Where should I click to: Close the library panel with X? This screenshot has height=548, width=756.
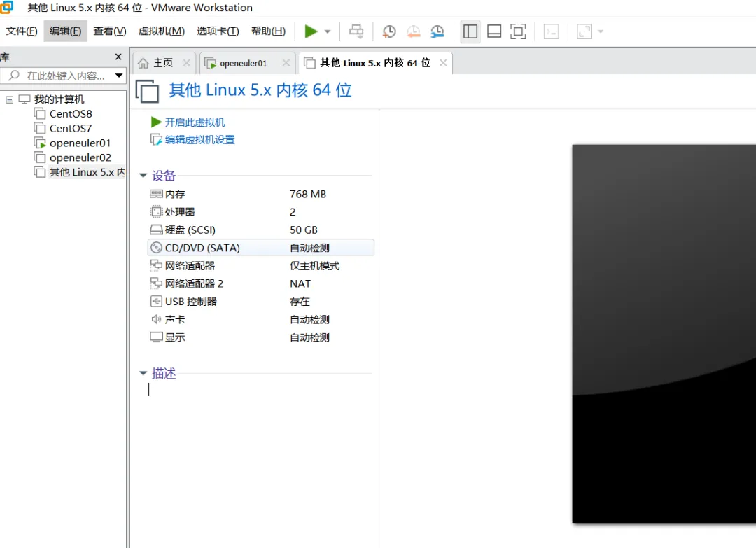click(118, 57)
